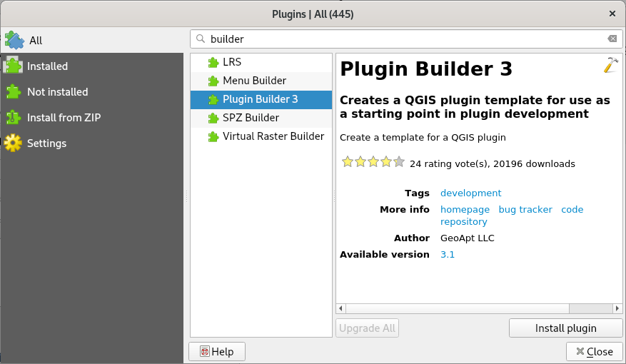Open the development tag link
The width and height of the screenshot is (626, 364).
[470, 193]
